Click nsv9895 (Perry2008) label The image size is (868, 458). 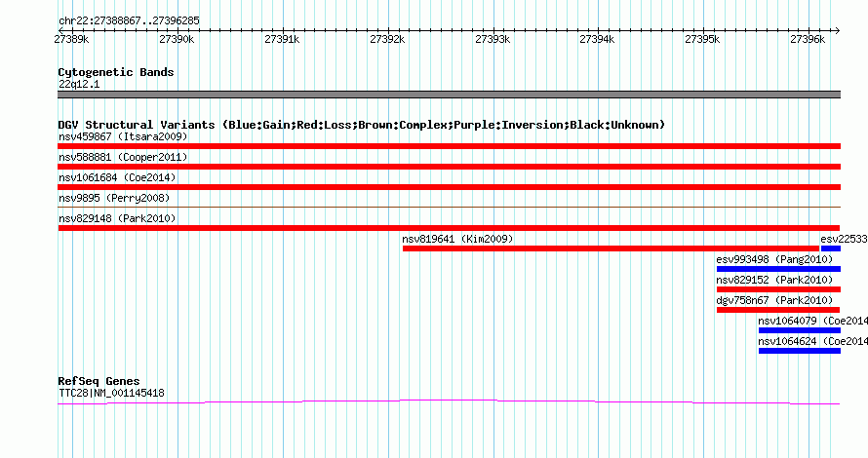point(114,198)
